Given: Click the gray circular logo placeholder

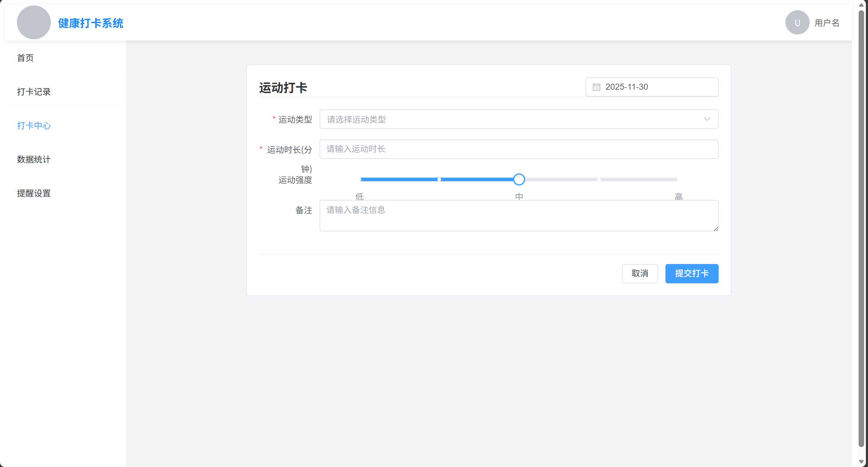Looking at the screenshot, I should point(34,23).
